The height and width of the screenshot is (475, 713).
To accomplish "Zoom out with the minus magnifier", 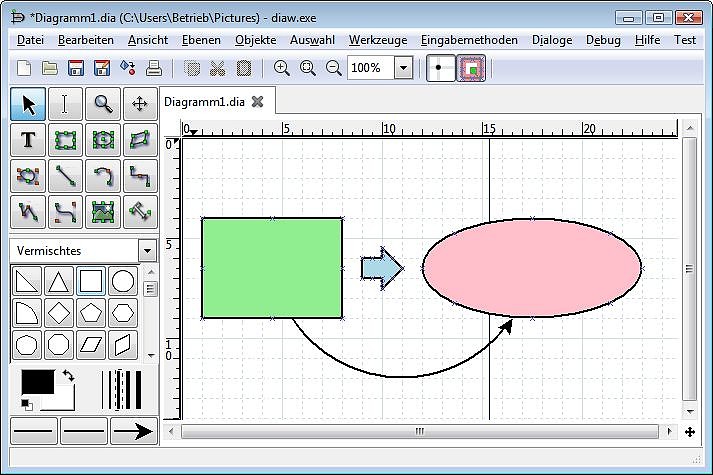I will click(334, 68).
